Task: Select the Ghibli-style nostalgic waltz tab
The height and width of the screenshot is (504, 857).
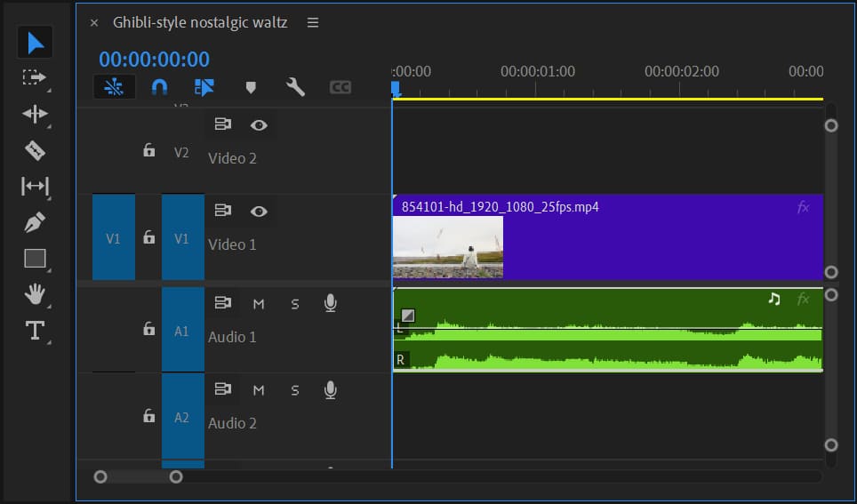Action: 200,22
